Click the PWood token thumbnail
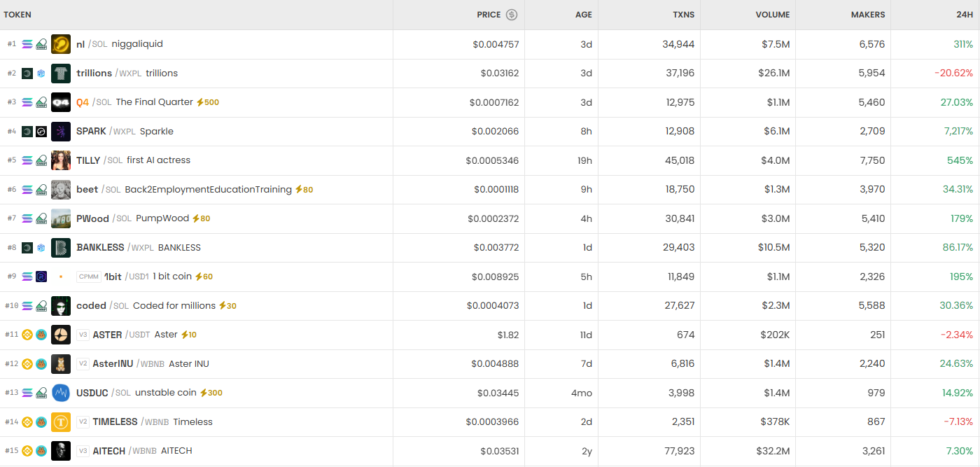The height and width of the screenshot is (467, 980). pos(61,218)
